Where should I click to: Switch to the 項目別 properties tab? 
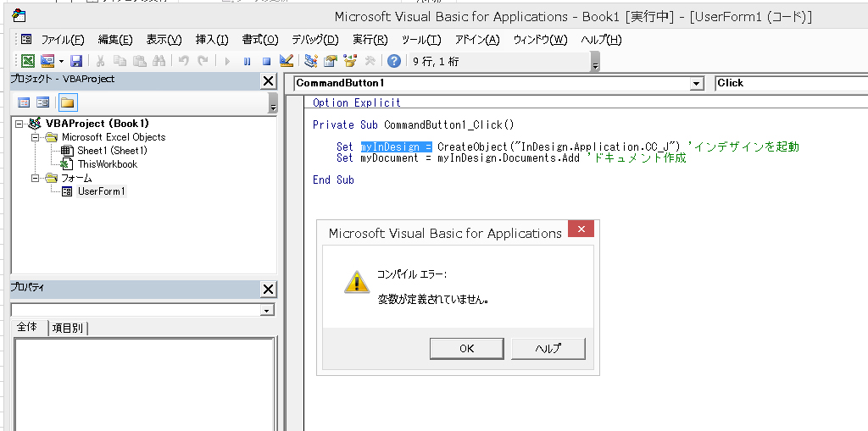68,328
